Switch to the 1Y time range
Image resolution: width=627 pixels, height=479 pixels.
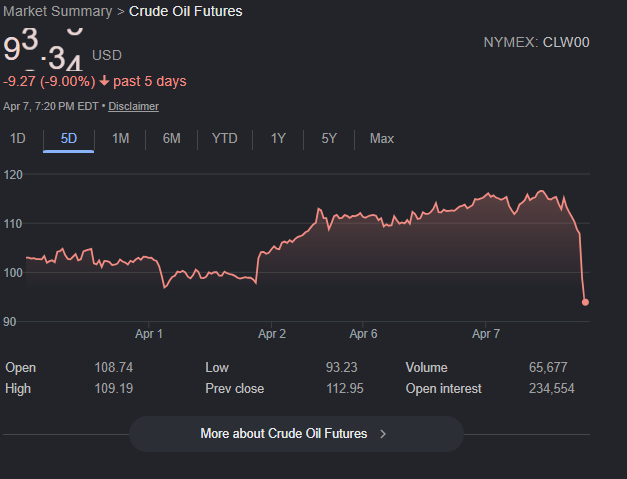pyautogui.click(x=278, y=139)
